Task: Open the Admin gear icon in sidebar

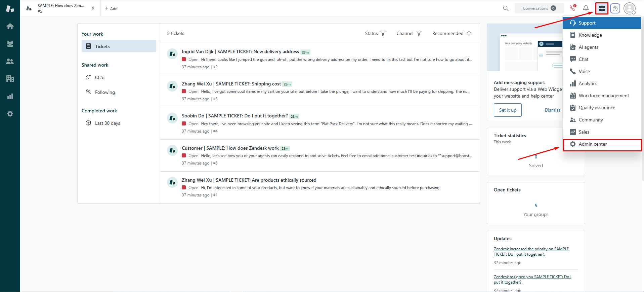Action: pos(10,114)
